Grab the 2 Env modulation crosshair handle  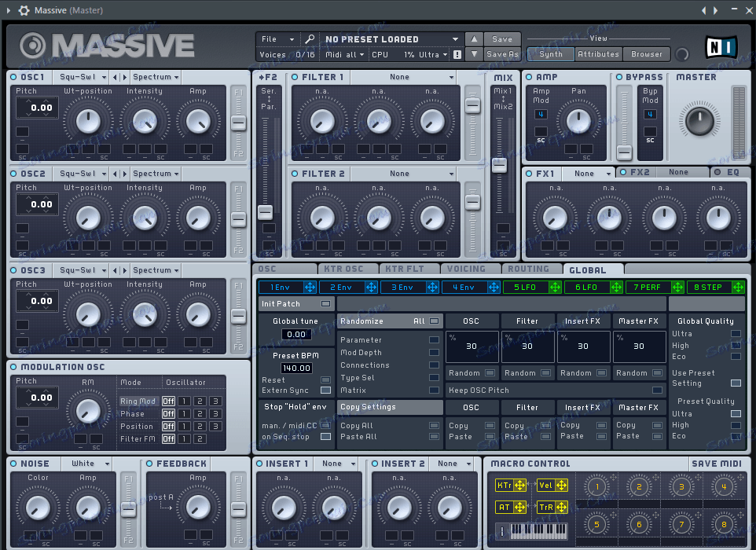click(x=371, y=288)
